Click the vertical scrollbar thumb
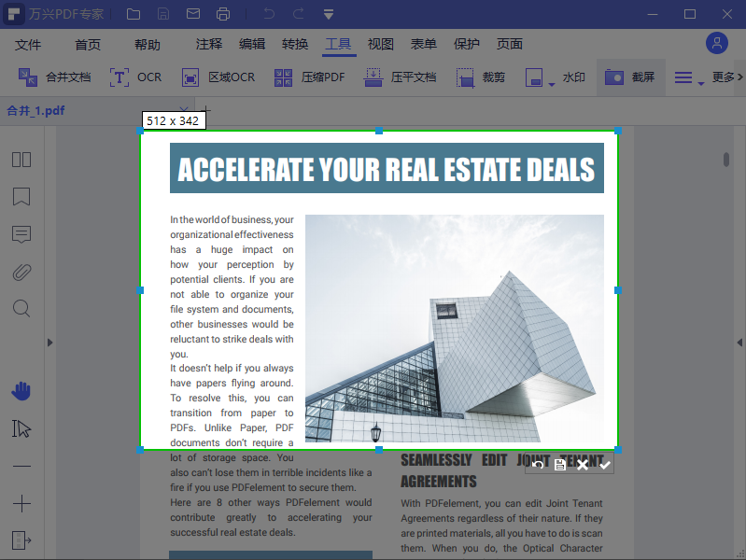Screen dimensions: 746x560 [726, 160]
